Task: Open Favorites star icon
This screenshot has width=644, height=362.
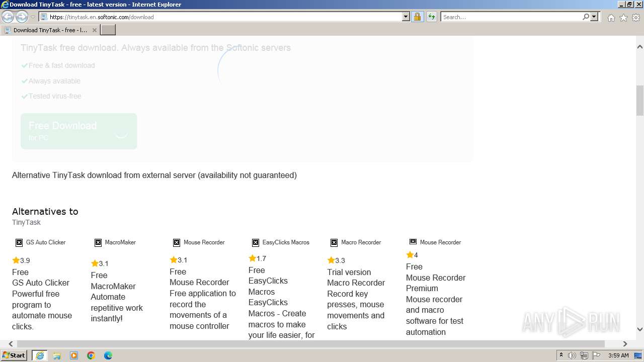Action: (x=623, y=18)
